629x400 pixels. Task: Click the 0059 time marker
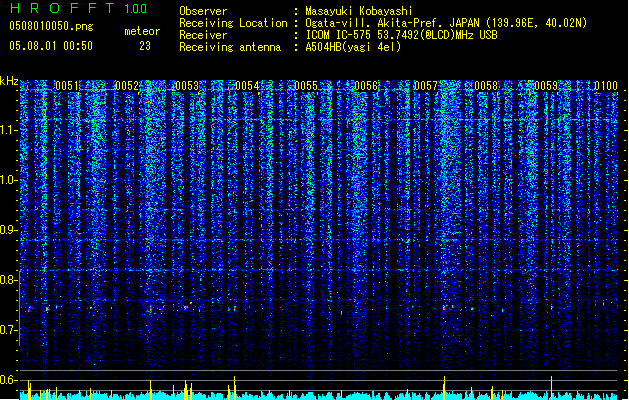(546, 86)
